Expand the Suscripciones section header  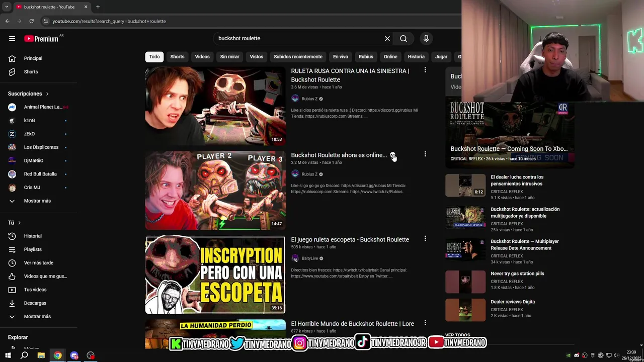pyautogui.click(x=28, y=94)
